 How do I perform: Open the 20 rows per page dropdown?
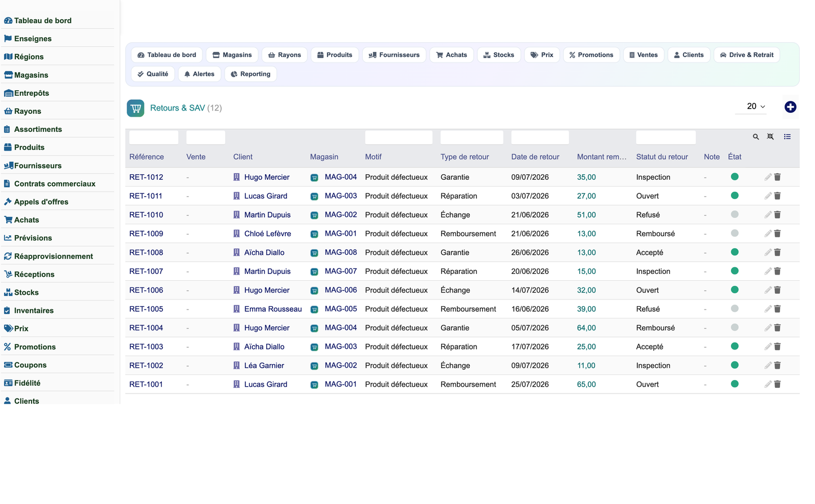point(752,107)
